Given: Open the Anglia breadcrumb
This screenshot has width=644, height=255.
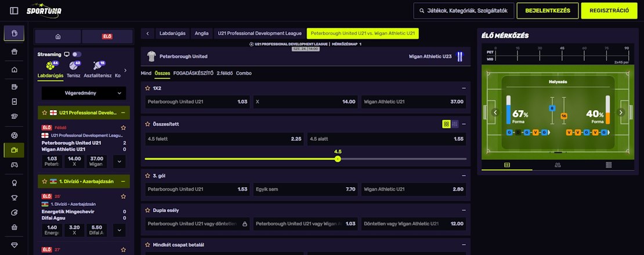Looking at the screenshot, I should 202,34.
